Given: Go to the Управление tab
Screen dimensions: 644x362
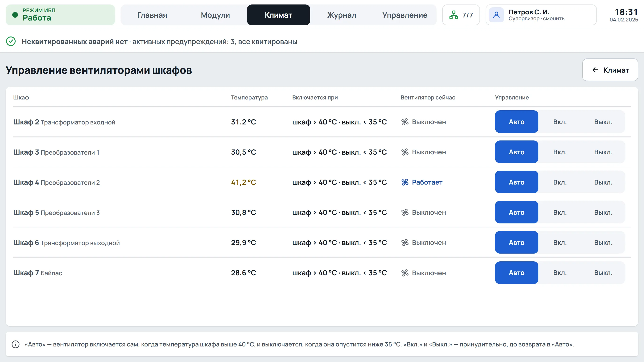Looking at the screenshot, I should [x=405, y=15].
